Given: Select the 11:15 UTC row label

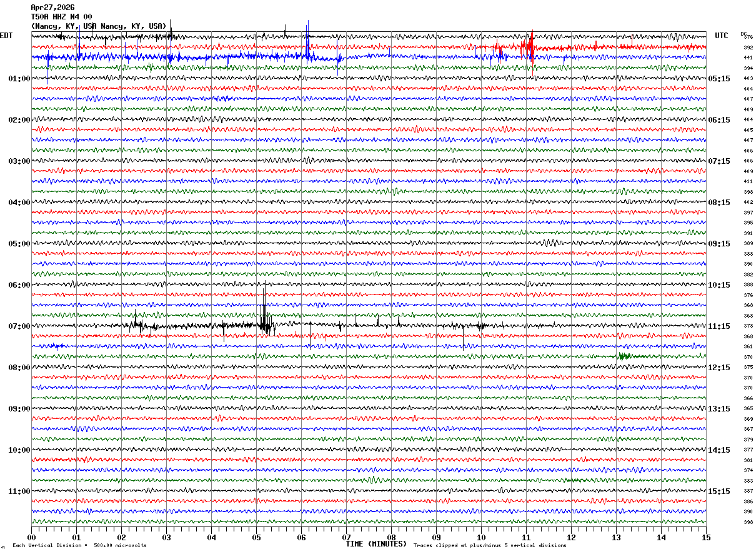Looking at the screenshot, I should tap(721, 326).
